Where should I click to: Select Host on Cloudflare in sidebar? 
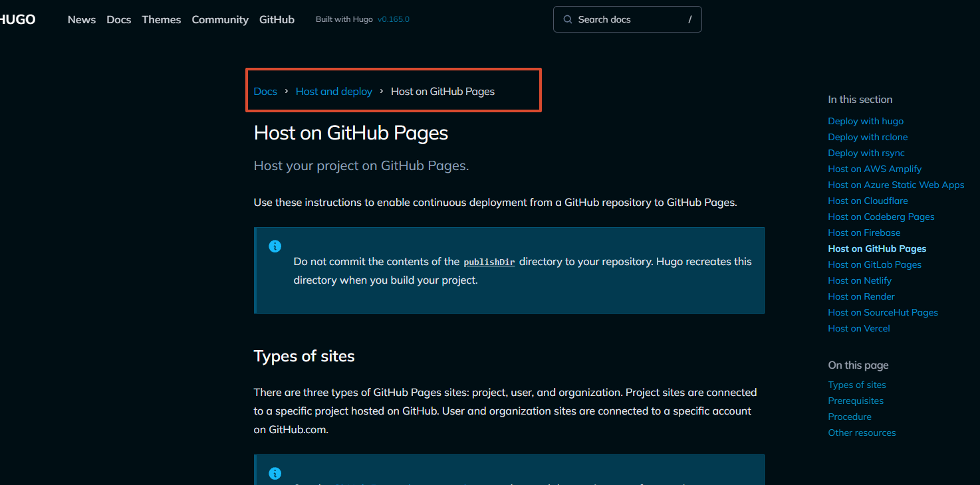868,201
